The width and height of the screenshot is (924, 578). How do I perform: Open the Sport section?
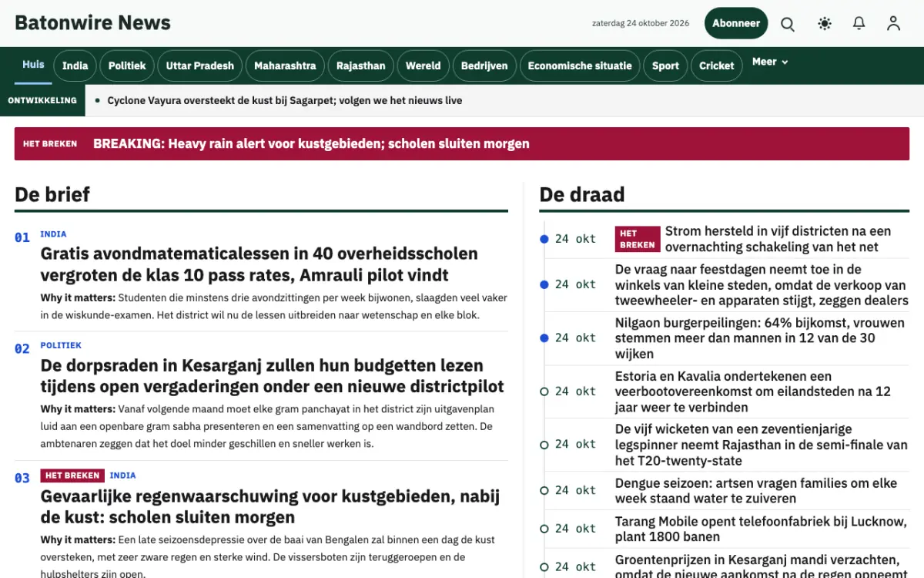pos(665,66)
